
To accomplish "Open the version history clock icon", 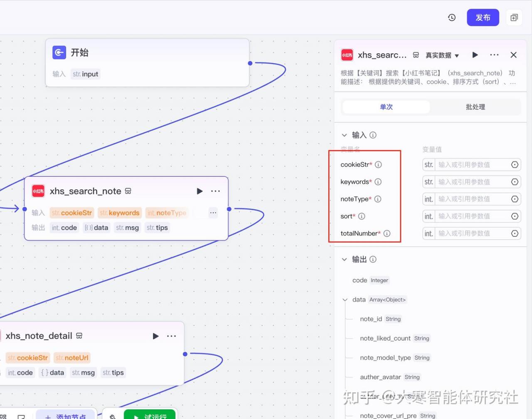I will 452,17.
